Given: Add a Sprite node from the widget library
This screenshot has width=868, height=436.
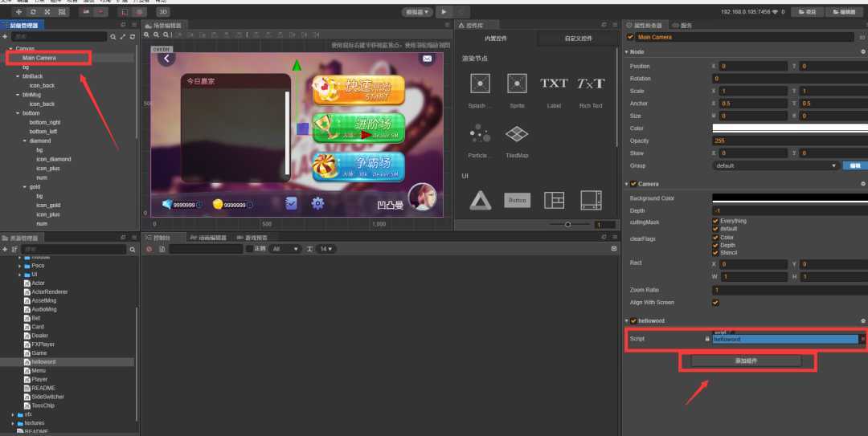Looking at the screenshot, I should tap(517, 84).
